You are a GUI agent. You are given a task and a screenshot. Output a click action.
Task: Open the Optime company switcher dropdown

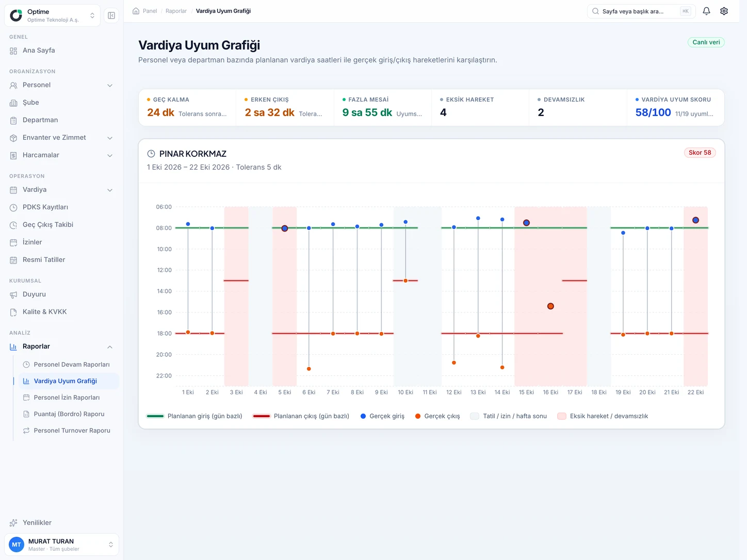[x=52, y=15]
